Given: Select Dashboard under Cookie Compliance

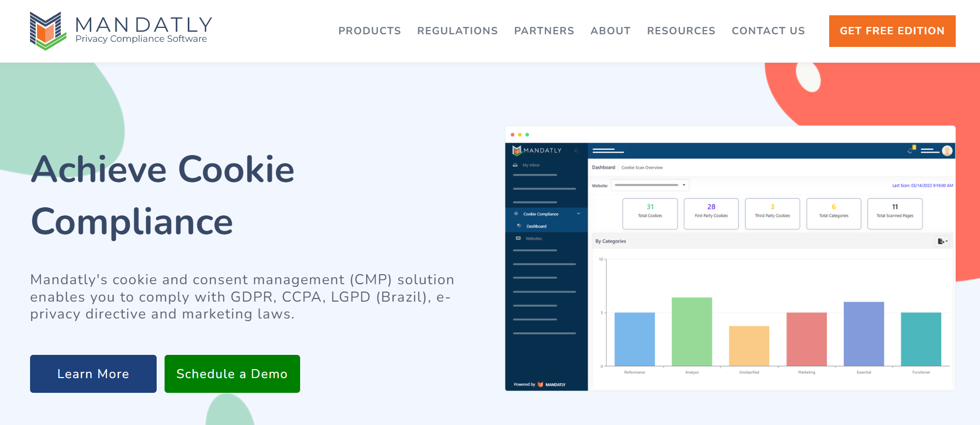Looking at the screenshot, I should [536, 226].
